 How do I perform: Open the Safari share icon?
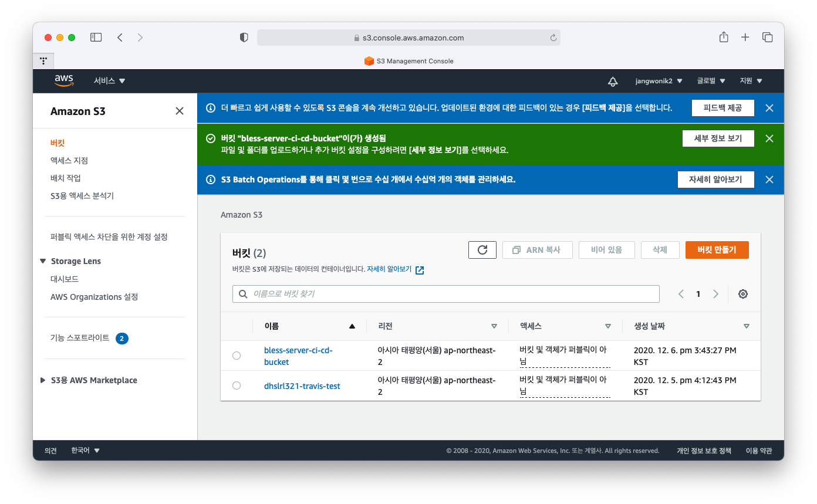[x=724, y=37]
